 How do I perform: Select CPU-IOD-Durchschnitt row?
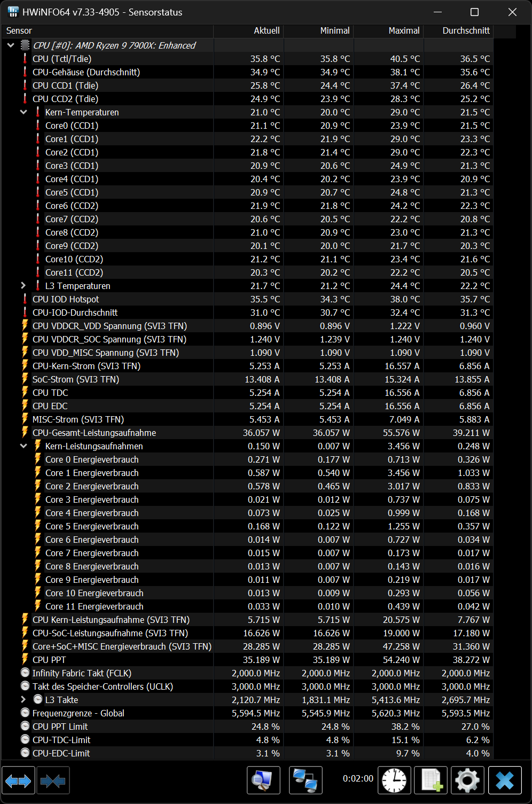tap(247, 313)
